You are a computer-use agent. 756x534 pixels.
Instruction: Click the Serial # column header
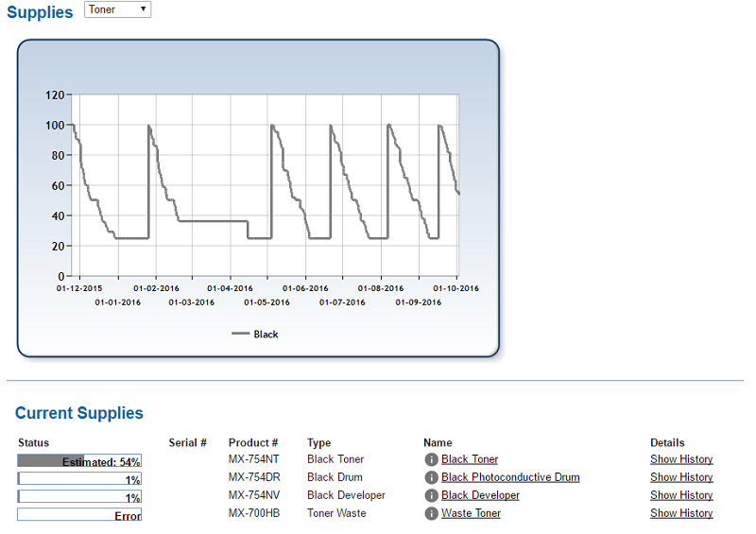point(187,443)
